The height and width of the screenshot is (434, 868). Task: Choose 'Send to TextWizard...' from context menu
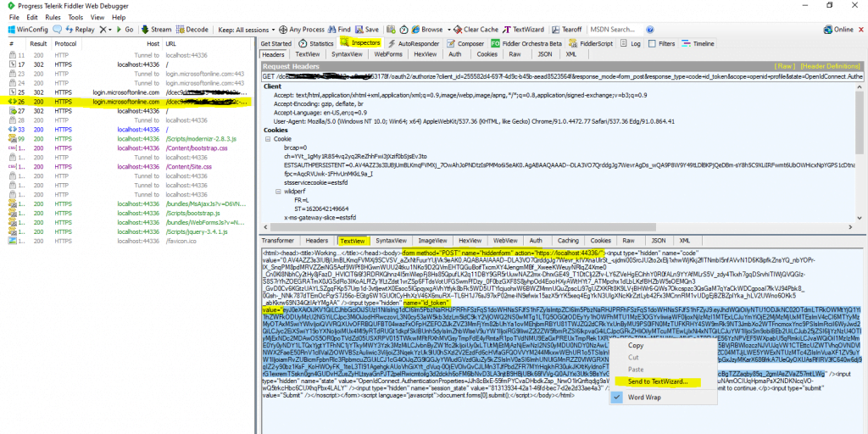click(x=658, y=382)
